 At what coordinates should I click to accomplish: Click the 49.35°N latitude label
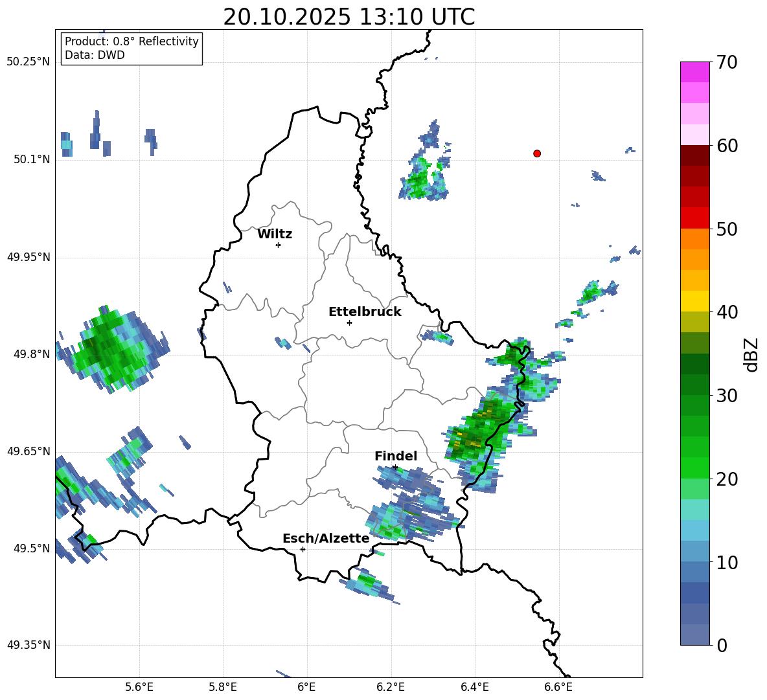(28, 645)
